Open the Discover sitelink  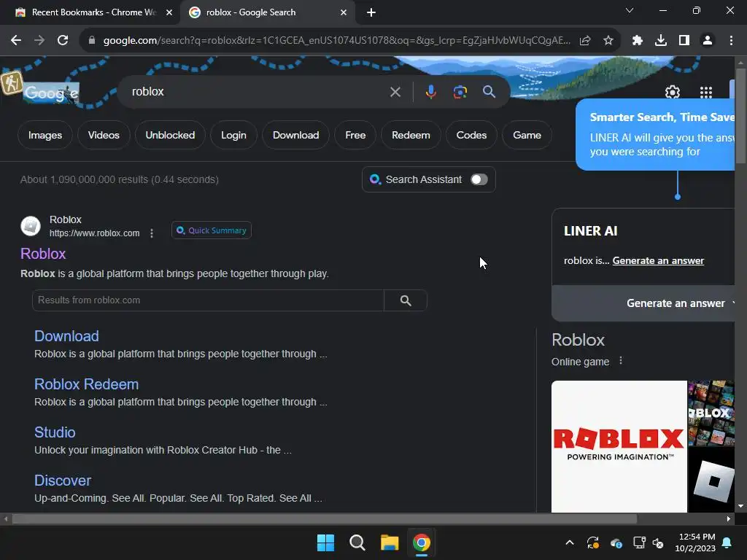point(63,481)
